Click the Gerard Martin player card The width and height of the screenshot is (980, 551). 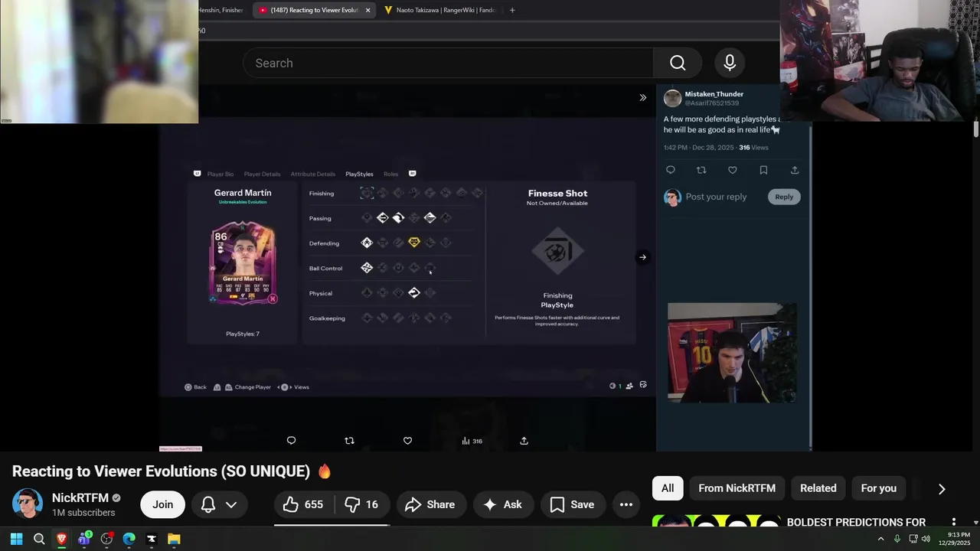(x=243, y=263)
